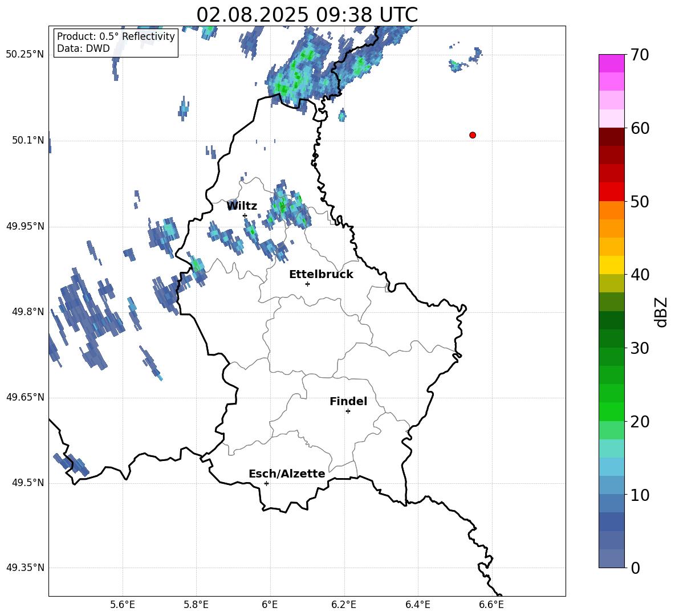Click the 49.35°N latitude label
This screenshot has height=616, width=675.
(x=25, y=568)
